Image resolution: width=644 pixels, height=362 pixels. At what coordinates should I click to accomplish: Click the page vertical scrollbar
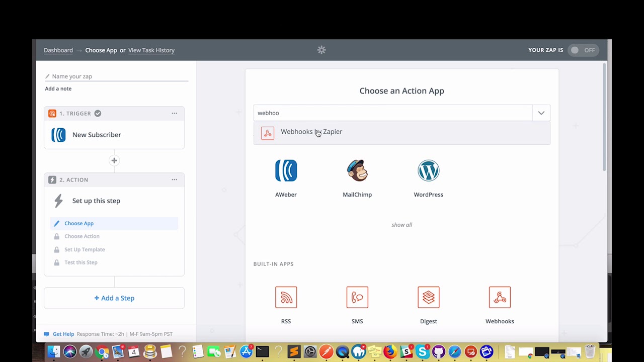click(605, 117)
